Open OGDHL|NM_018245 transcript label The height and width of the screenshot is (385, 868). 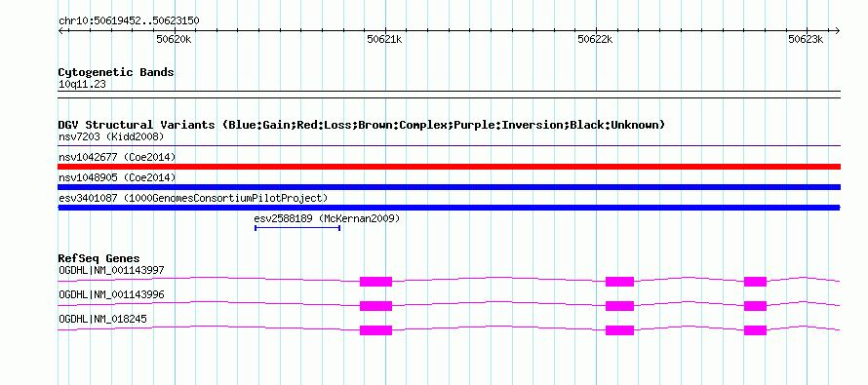click(102, 319)
